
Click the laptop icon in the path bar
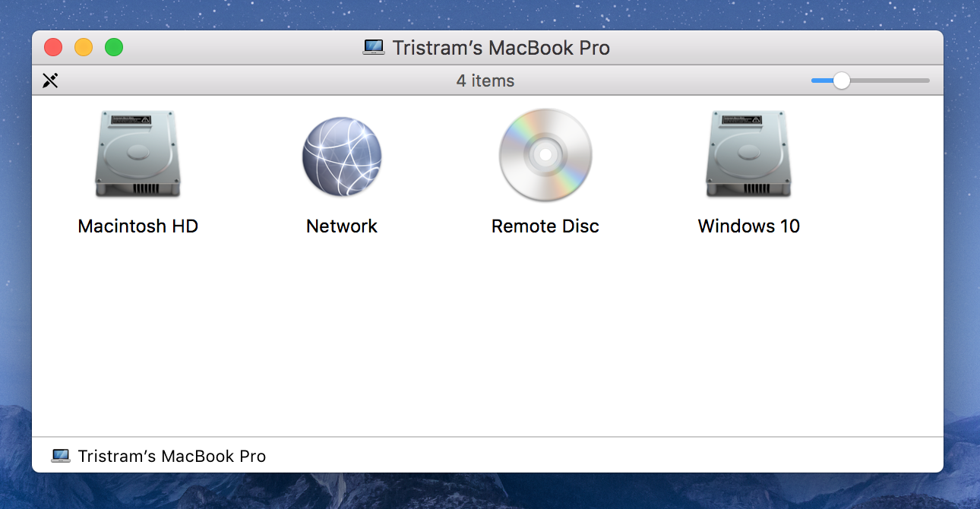(x=61, y=456)
